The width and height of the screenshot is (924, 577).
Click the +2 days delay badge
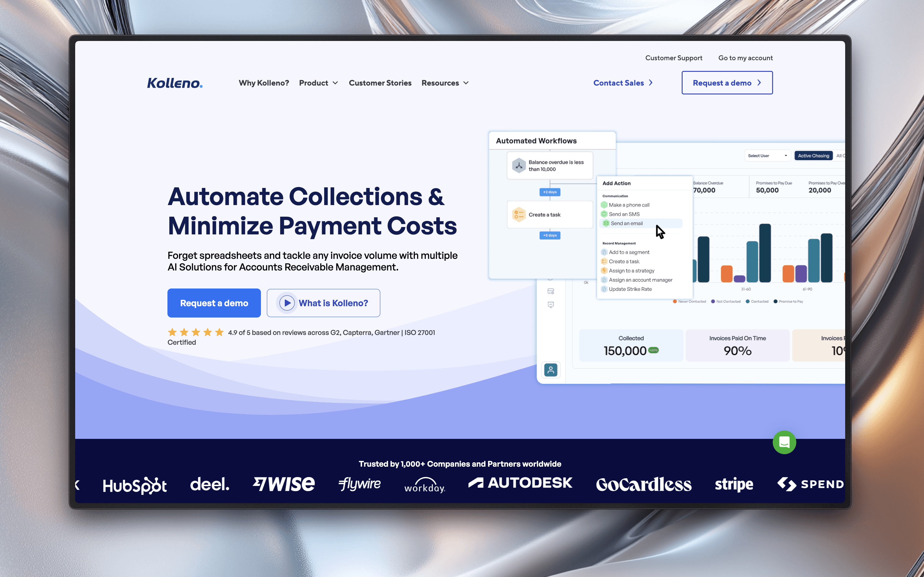[550, 192]
